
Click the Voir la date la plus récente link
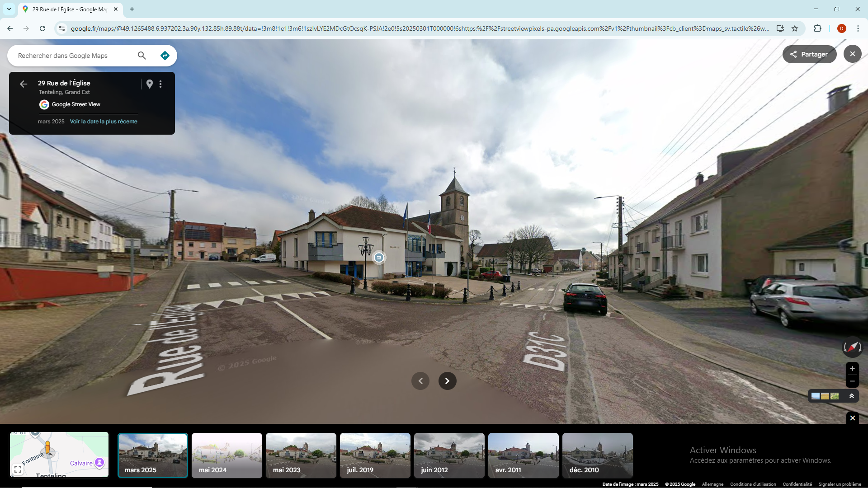coord(104,122)
